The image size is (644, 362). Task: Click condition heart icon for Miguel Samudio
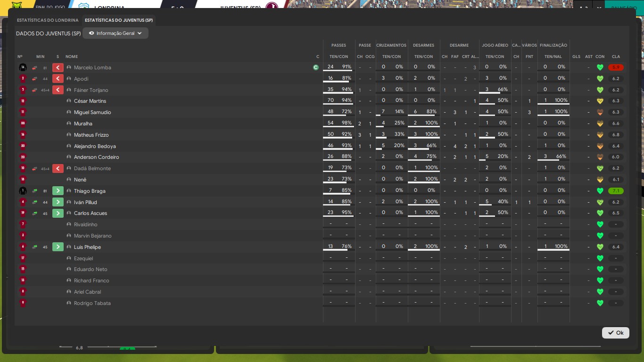600,112
